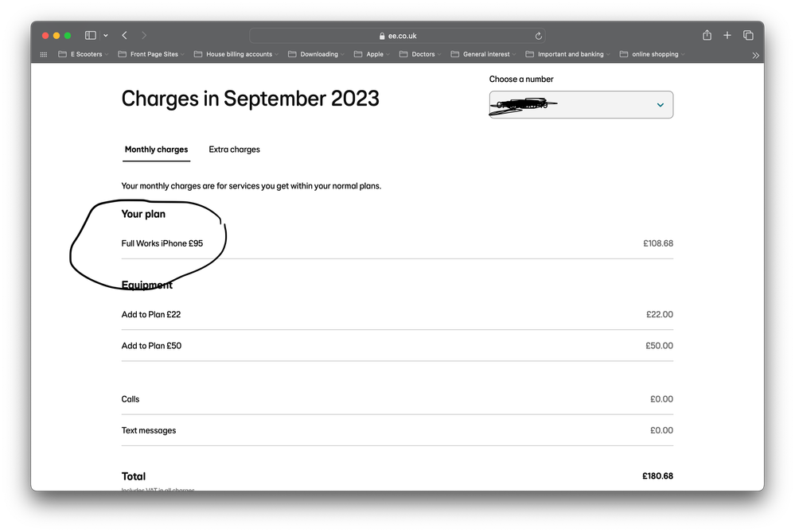
Task: Open the E Scooters bookmark folder
Action: click(x=83, y=54)
